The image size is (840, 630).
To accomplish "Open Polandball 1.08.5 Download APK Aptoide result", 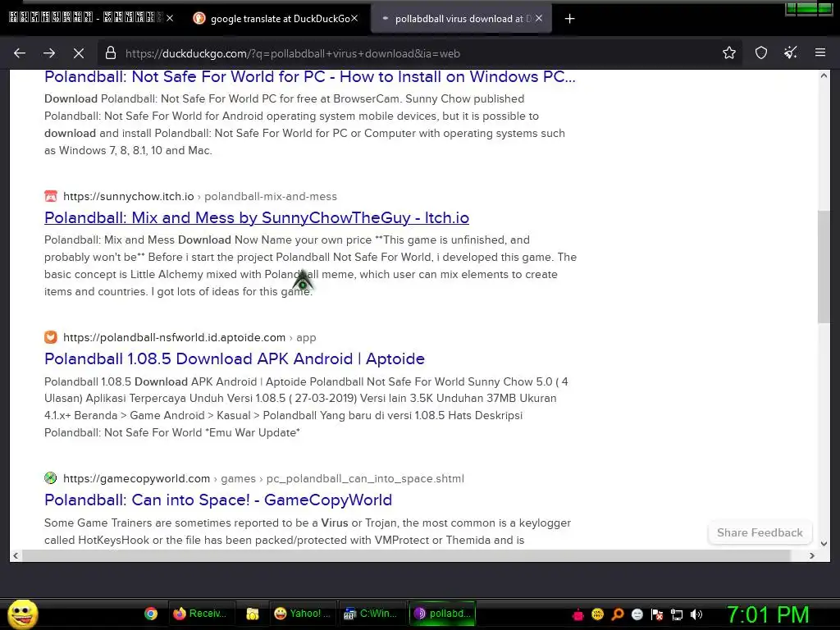I will 234,358.
